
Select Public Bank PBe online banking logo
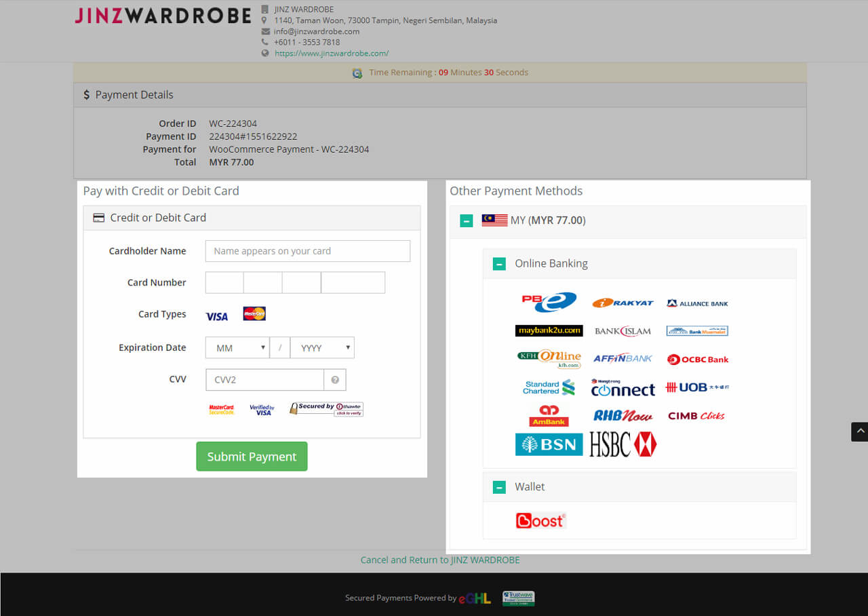coord(549,302)
